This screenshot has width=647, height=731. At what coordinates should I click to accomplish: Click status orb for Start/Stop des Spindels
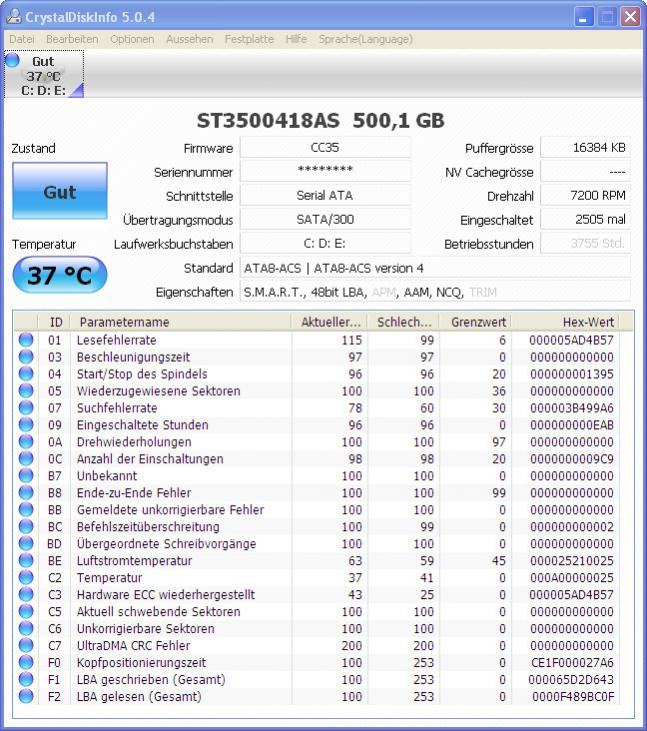click(26, 374)
